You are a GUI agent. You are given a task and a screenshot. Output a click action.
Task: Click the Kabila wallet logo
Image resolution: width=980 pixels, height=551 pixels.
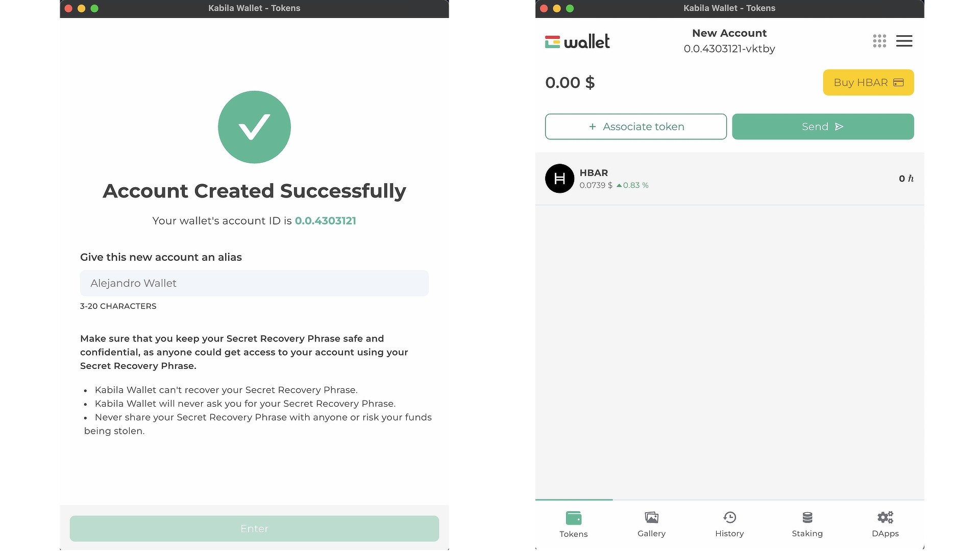tap(577, 41)
